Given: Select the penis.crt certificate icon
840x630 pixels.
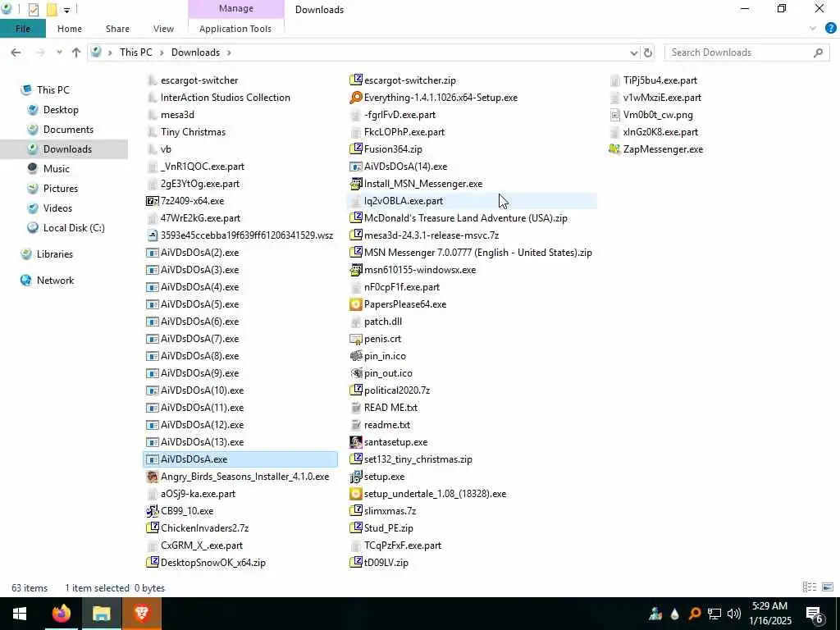Looking at the screenshot, I should point(356,339).
